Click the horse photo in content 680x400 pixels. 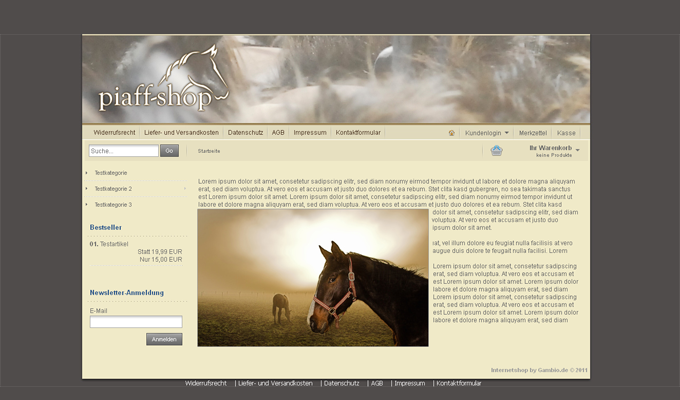pos(313,280)
